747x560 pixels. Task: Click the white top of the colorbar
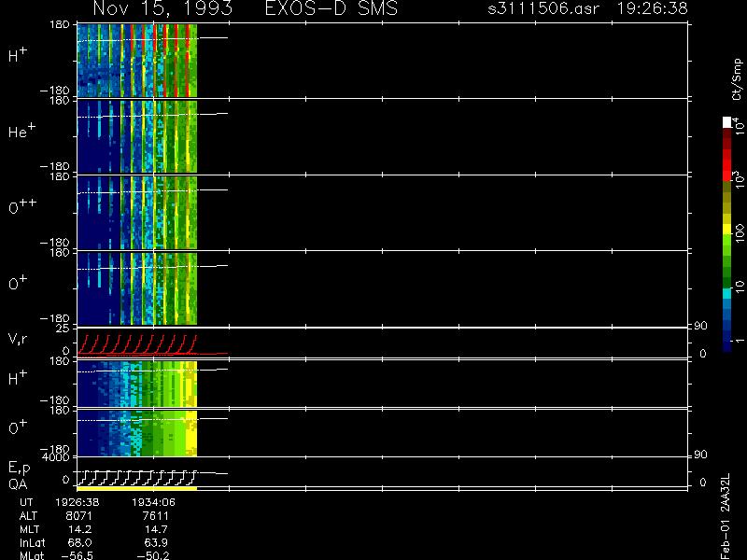point(727,122)
